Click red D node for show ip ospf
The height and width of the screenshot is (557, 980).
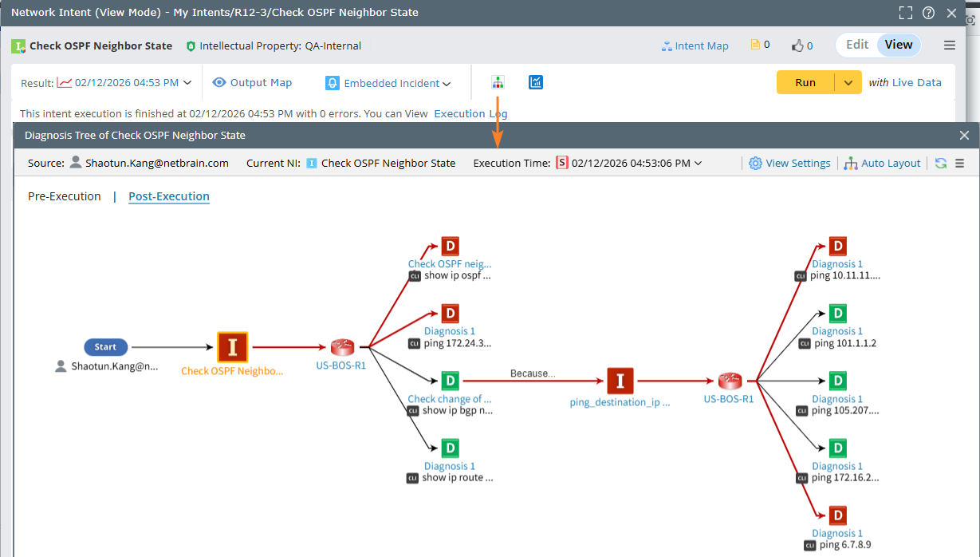[x=450, y=247]
